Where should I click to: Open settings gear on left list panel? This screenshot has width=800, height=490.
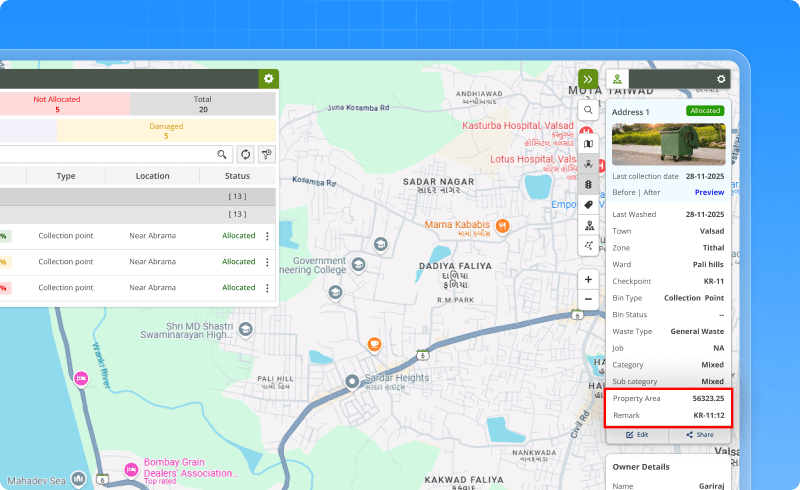pyautogui.click(x=268, y=79)
